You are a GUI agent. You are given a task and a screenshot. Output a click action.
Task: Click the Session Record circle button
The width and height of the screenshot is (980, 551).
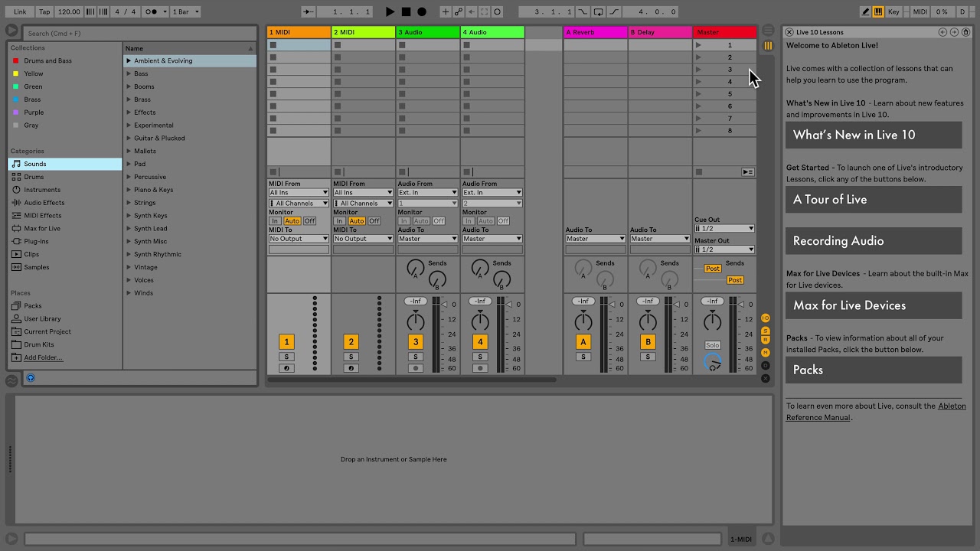click(498, 11)
